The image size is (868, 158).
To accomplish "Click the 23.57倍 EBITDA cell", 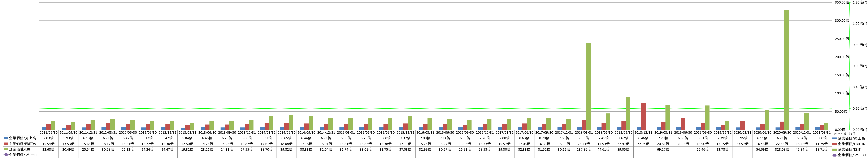I will [743, 144].
